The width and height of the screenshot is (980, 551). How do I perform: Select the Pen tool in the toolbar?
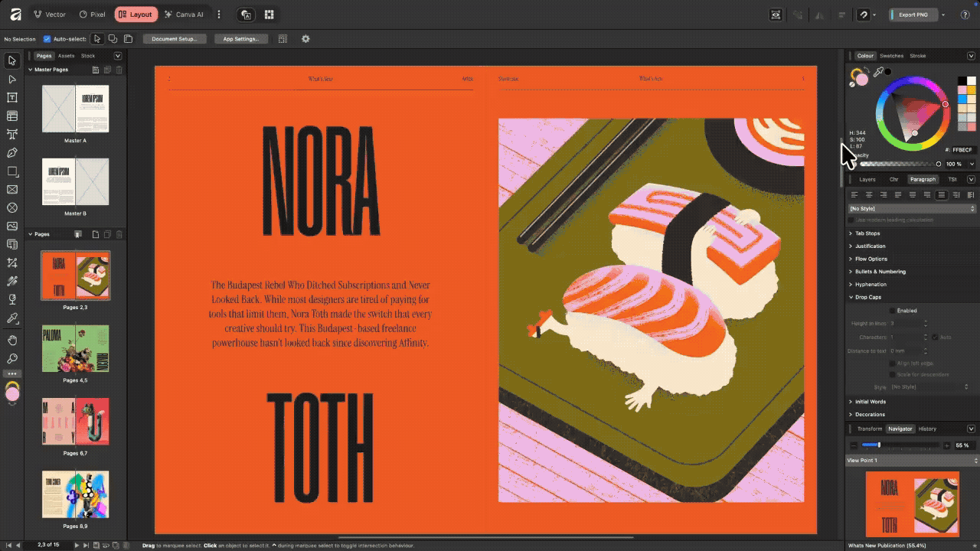pos(11,152)
